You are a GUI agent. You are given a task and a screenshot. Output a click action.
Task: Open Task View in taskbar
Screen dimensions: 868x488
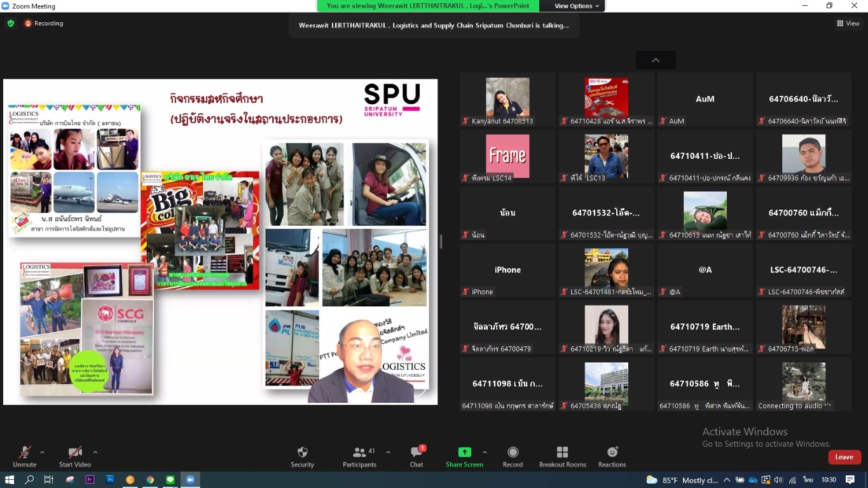click(49, 480)
